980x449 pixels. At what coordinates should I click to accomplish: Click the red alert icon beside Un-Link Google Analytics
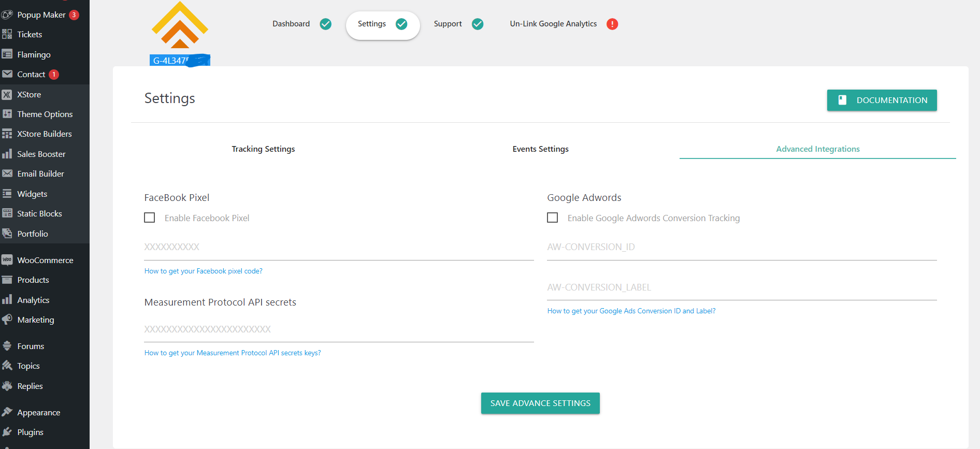click(612, 24)
